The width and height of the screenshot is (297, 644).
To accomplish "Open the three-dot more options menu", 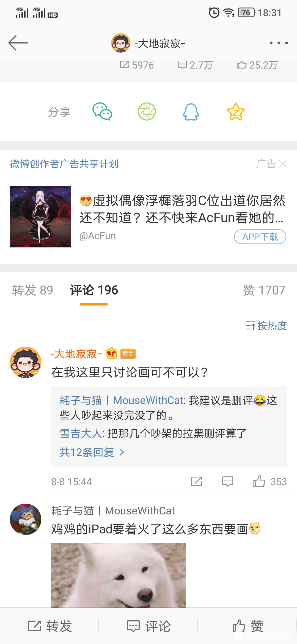I will pyautogui.click(x=279, y=43).
